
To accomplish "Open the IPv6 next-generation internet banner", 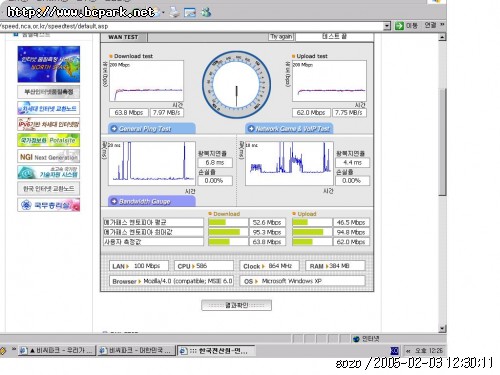I will click(x=49, y=124).
